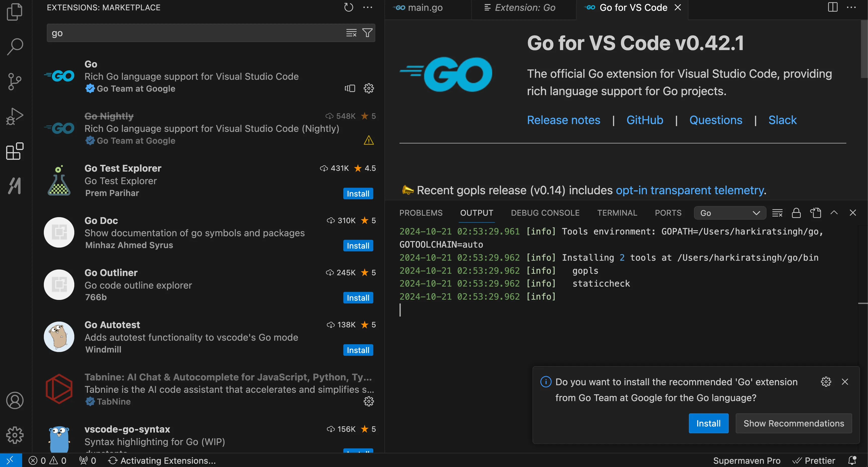The image size is (868, 467).
Task: Open the Release notes link
Action: coord(563,120)
